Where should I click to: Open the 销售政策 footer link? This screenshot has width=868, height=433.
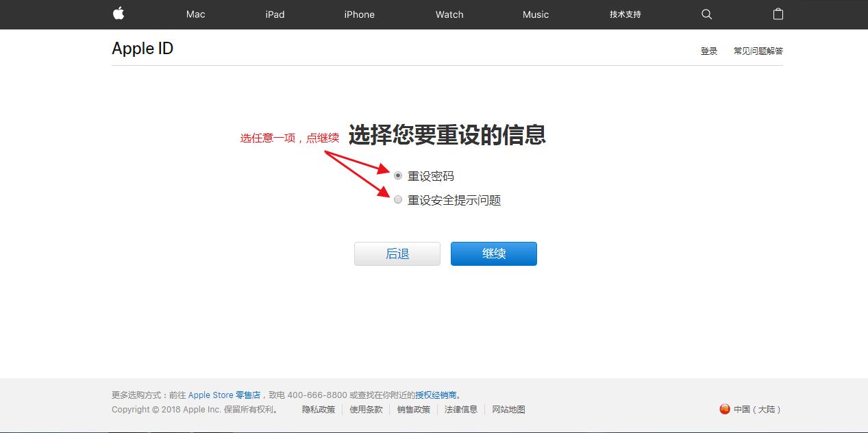click(414, 410)
